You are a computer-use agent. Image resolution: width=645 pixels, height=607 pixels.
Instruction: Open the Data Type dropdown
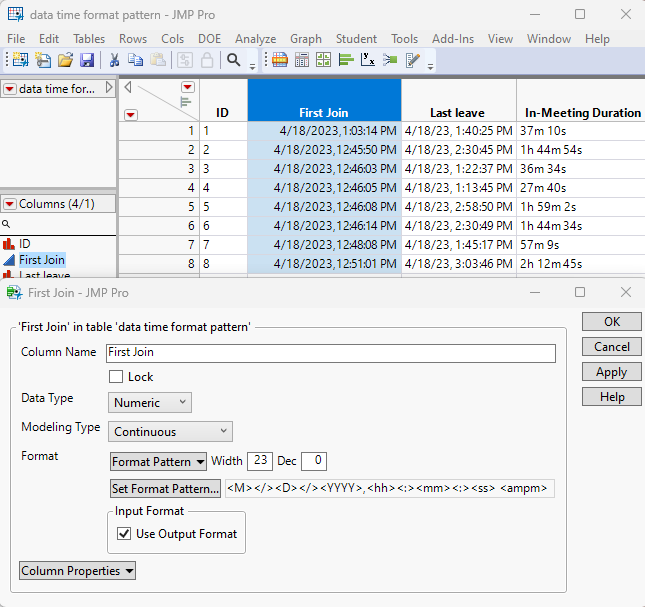pos(150,402)
